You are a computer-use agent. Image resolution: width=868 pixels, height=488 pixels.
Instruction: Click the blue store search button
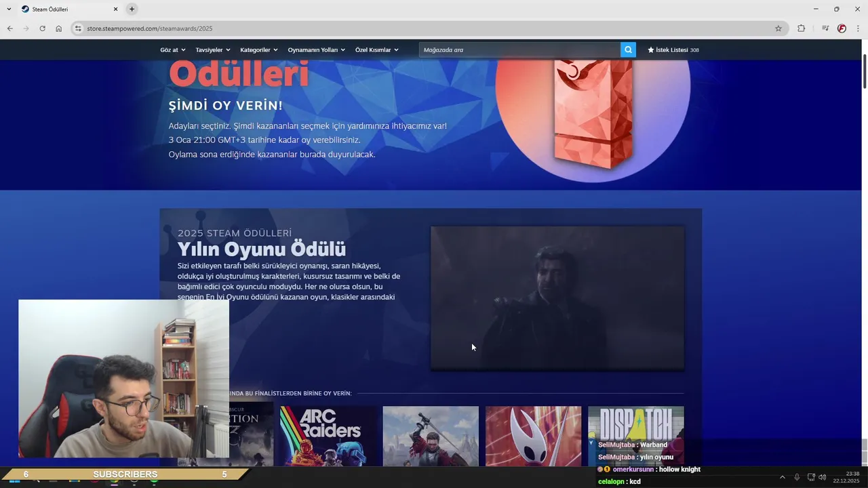[x=628, y=49]
